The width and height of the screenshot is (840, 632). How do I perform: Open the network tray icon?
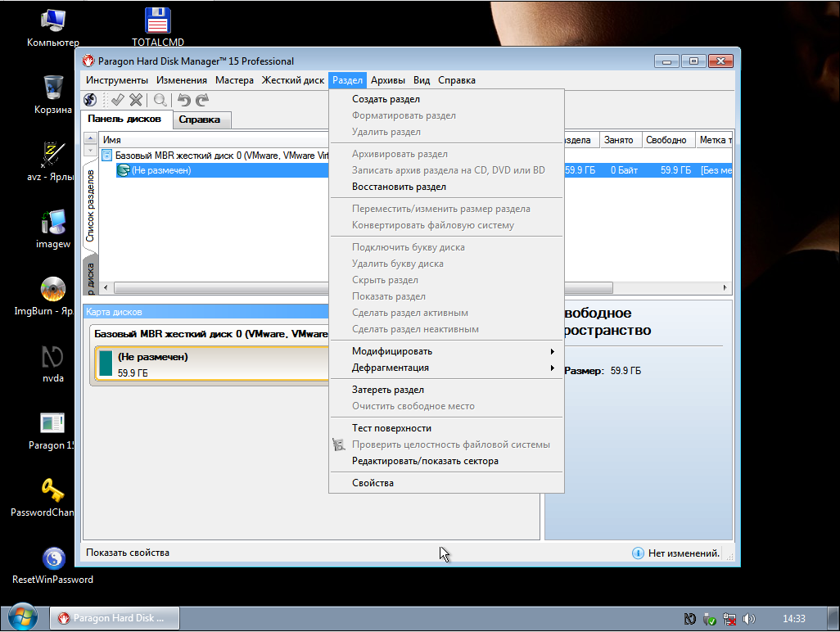tap(729, 619)
